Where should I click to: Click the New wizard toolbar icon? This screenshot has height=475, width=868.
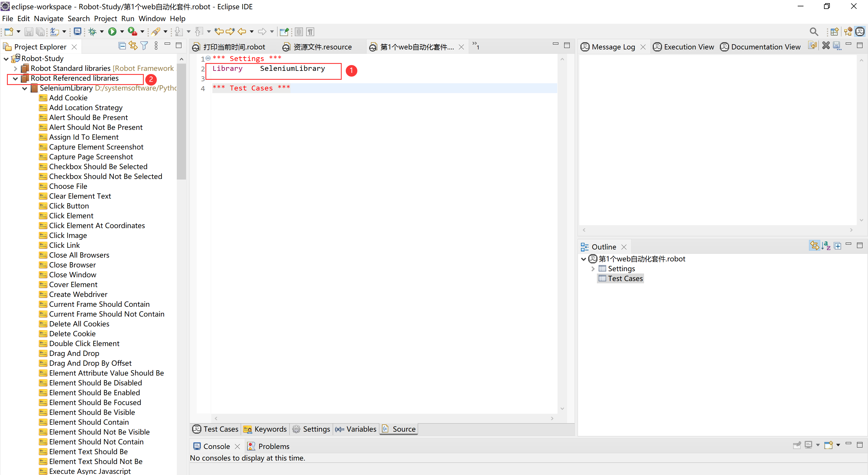(9, 32)
